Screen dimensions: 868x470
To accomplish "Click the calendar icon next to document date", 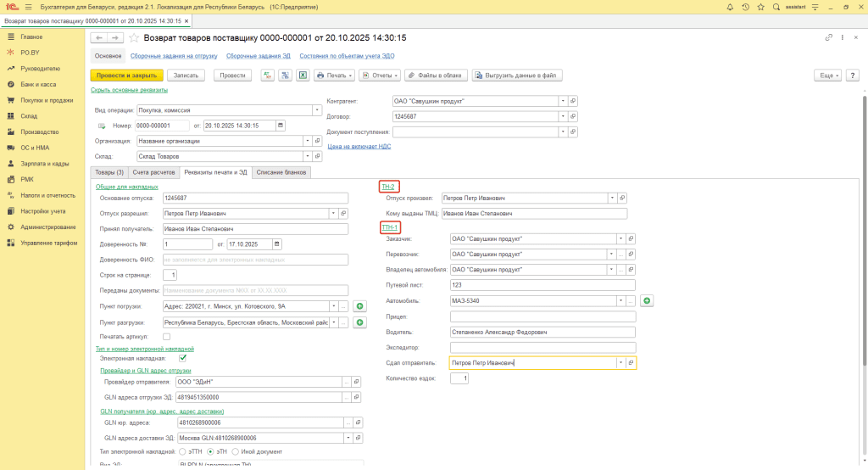I will click(281, 126).
